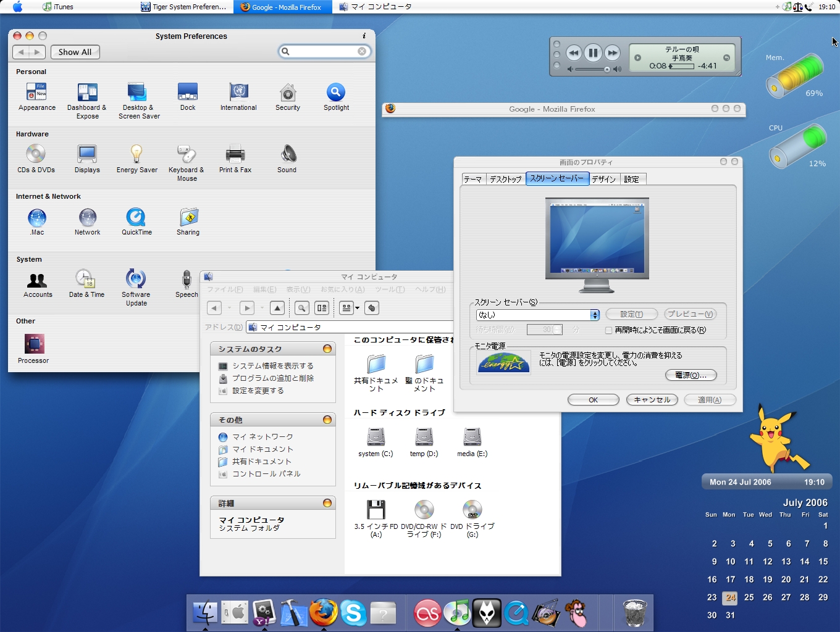The image size is (840, 632).
Task: Open the Dock preference pane
Action: click(x=188, y=97)
